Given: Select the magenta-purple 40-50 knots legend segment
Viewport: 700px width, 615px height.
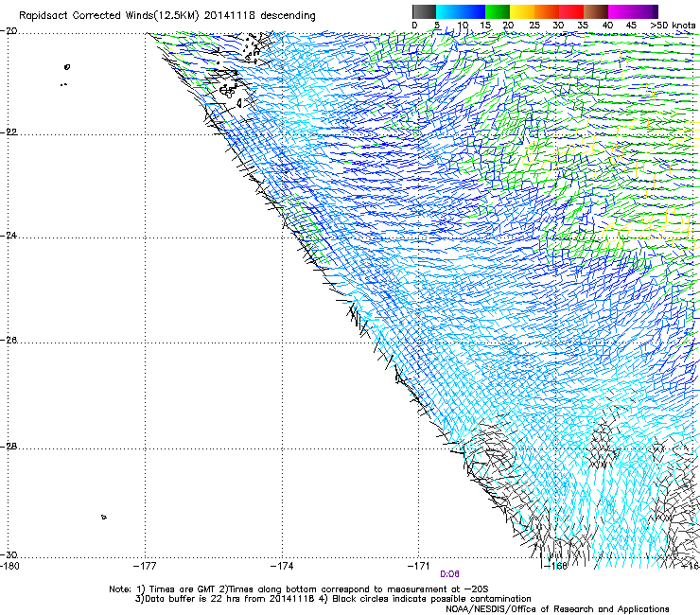Looking at the screenshot, I should (634, 11).
